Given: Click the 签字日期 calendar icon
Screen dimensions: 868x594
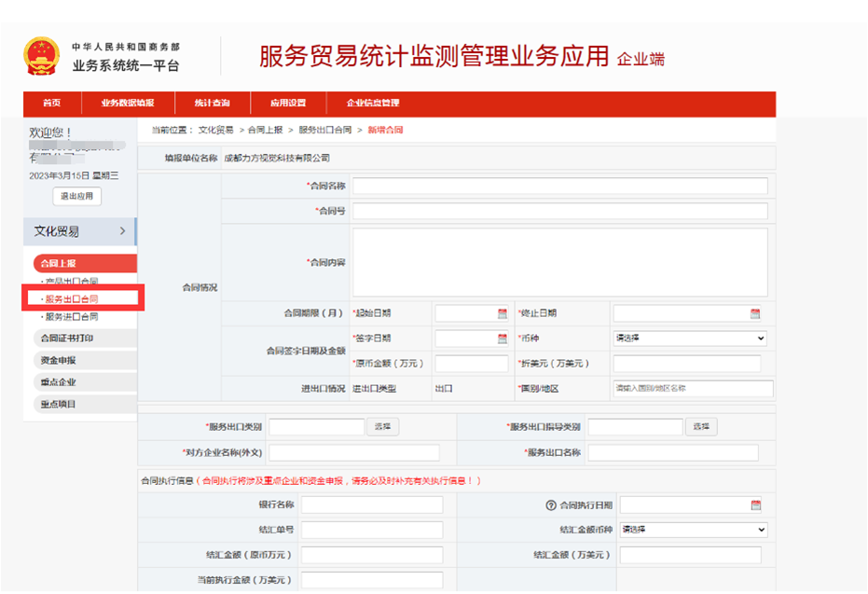Looking at the screenshot, I should click(x=502, y=338).
